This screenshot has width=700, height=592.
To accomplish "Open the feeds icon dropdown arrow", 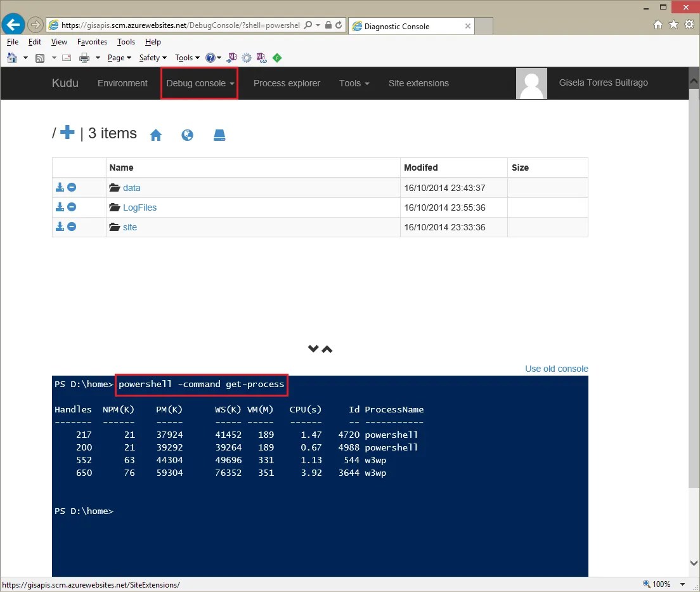I will tap(54, 58).
